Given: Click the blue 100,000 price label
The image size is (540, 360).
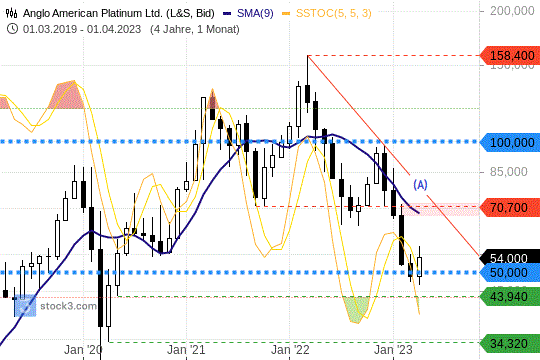Looking at the screenshot, I should (510, 142).
